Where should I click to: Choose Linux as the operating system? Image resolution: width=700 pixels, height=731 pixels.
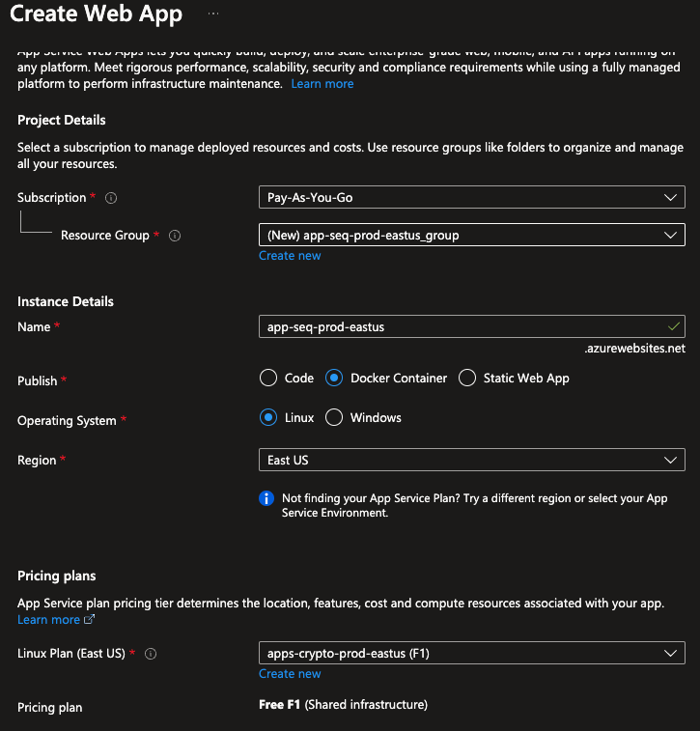point(268,418)
